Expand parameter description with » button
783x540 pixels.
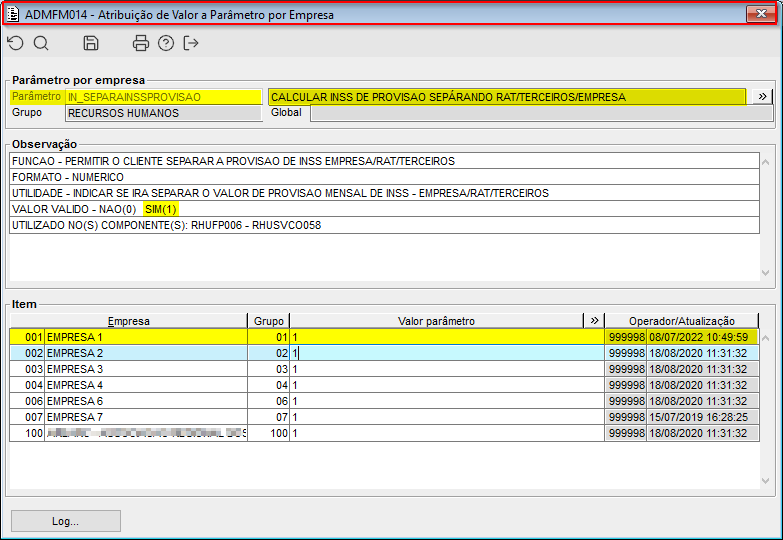click(x=762, y=96)
